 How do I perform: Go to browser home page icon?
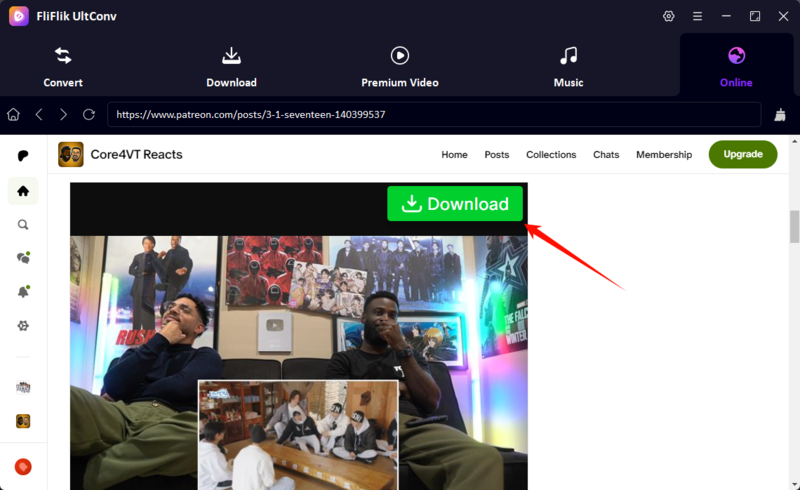[x=13, y=114]
